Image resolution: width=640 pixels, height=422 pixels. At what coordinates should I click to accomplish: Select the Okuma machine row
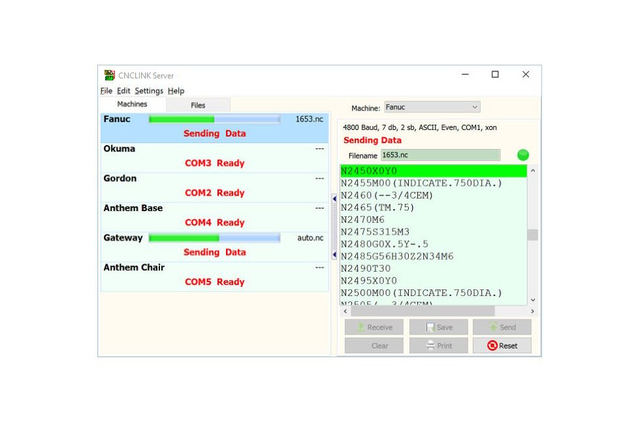click(x=214, y=158)
